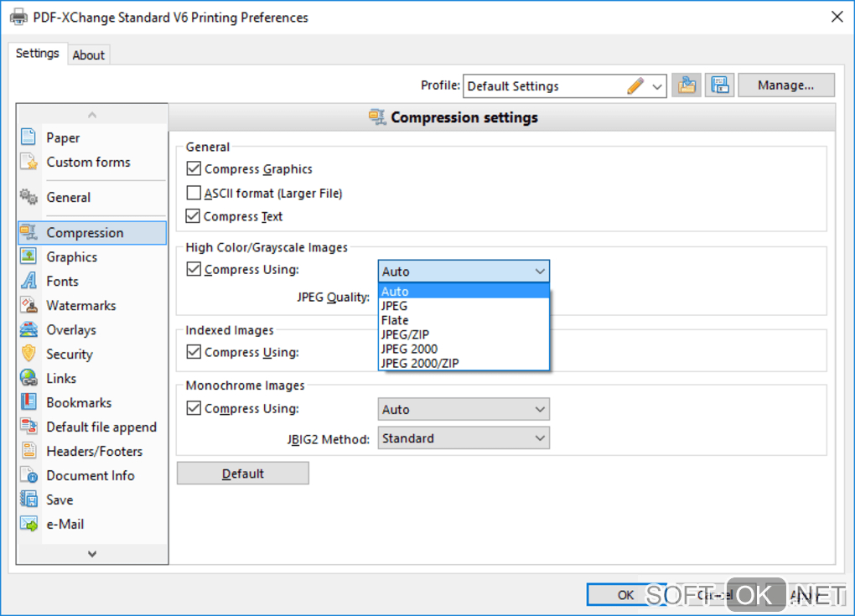
Task: Open the Watermarks stamp icon
Action: point(28,305)
